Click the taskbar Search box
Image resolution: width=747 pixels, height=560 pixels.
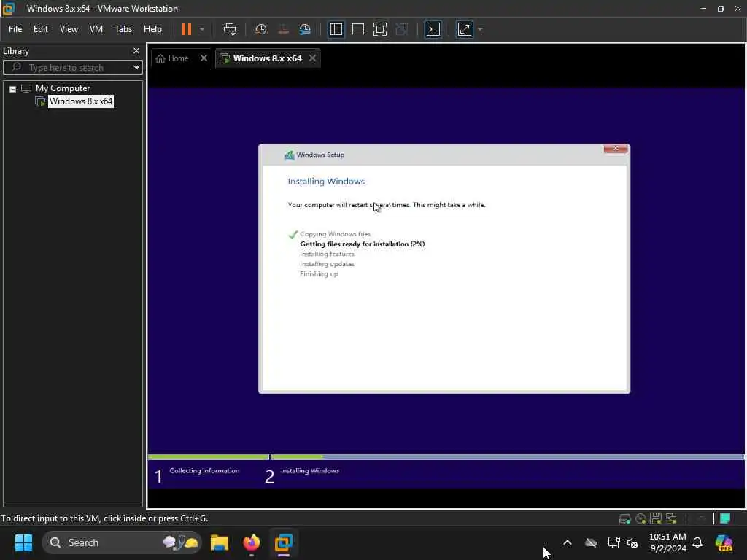(x=122, y=542)
